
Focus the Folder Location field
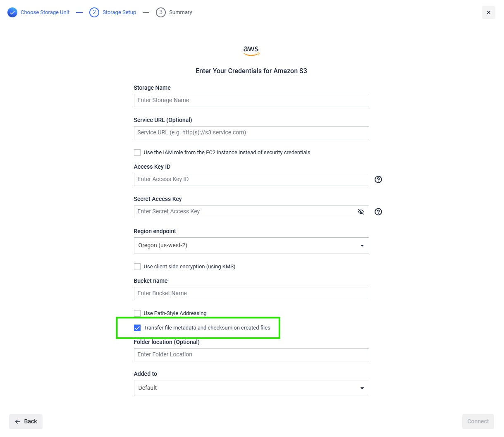tap(251, 355)
